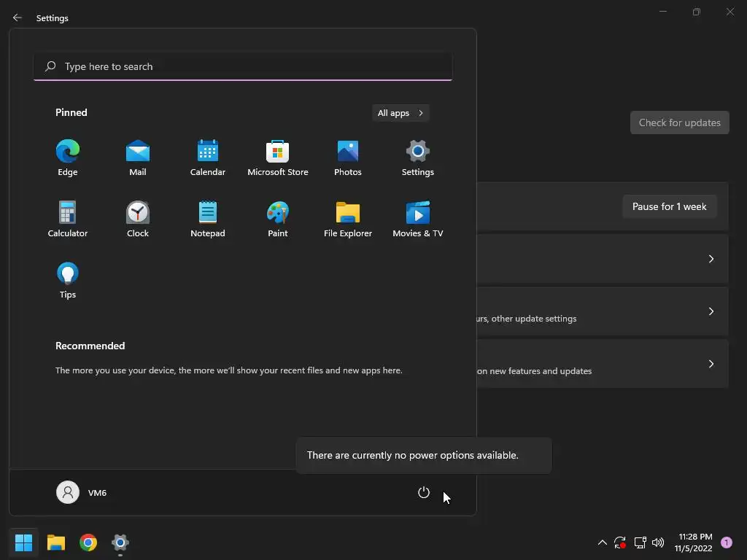Open the Paint app
747x560 pixels.
coord(278,219)
